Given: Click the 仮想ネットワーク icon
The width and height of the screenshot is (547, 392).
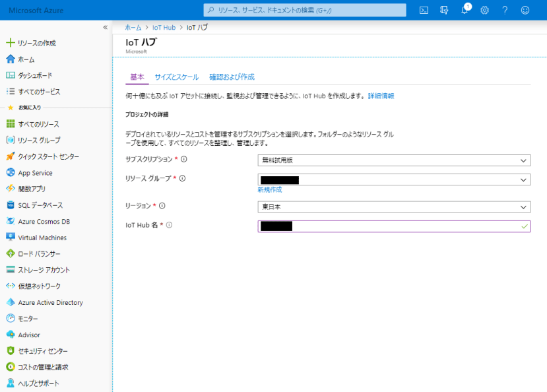Looking at the screenshot, I should (11, 286).
